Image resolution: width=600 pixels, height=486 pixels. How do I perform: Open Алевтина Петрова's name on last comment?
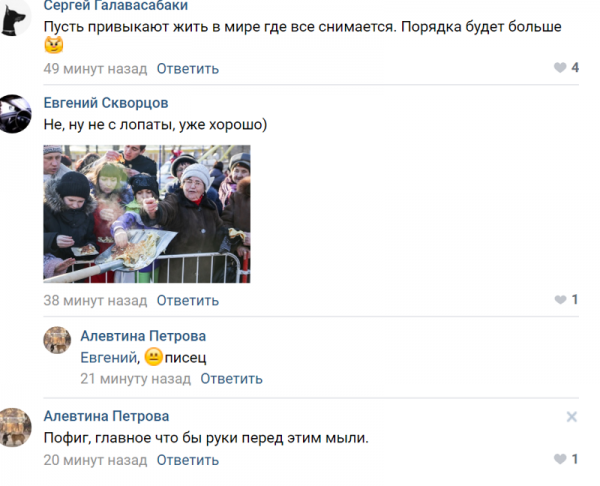[x=106, y=416]
